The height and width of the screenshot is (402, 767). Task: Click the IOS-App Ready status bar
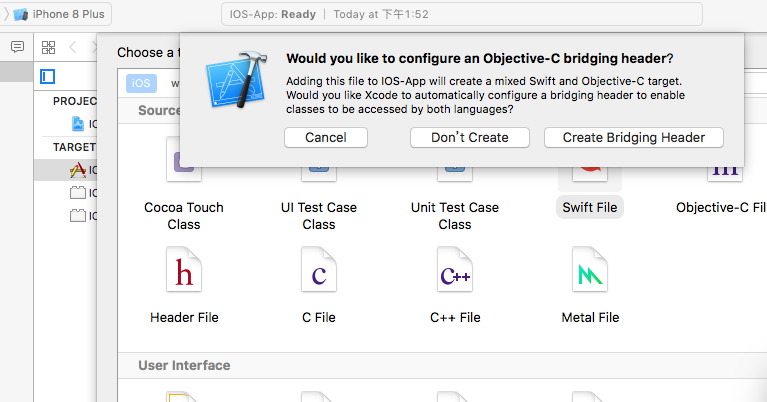click(462, 14)
